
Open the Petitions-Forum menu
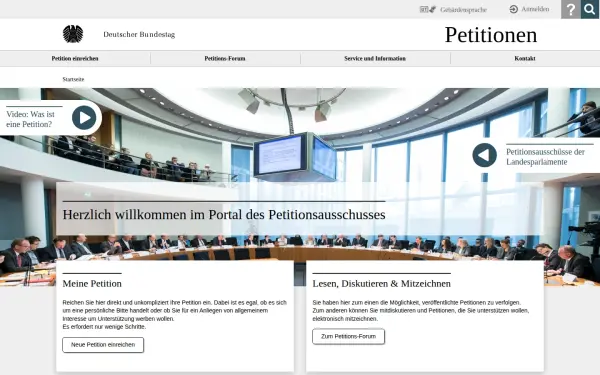click(225, 59)
